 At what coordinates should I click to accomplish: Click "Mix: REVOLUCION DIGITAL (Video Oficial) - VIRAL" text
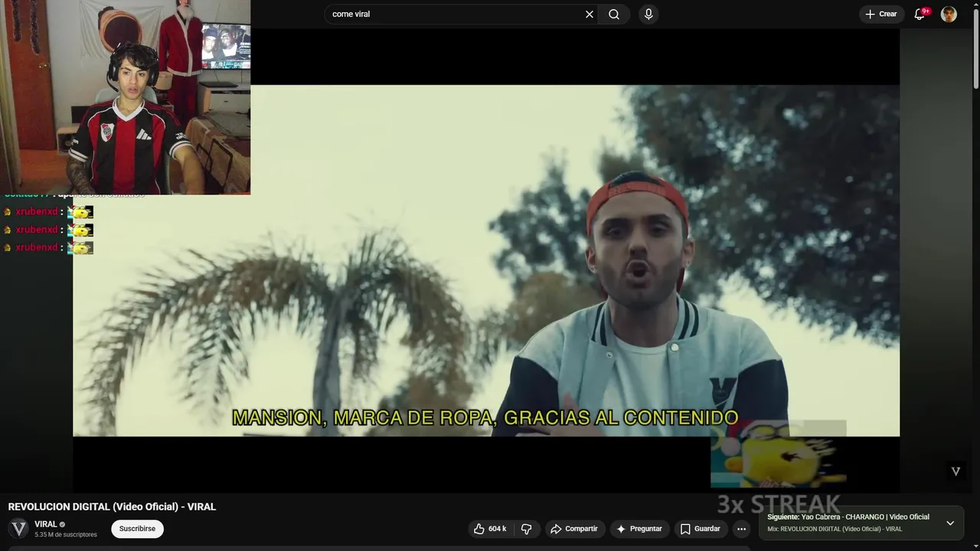(835, 529)
